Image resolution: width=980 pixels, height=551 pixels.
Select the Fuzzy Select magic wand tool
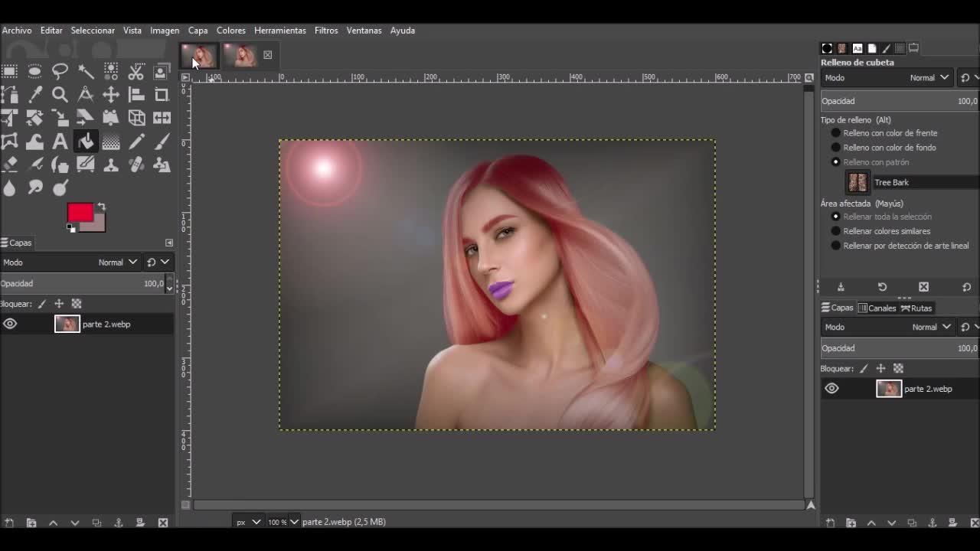86,72
